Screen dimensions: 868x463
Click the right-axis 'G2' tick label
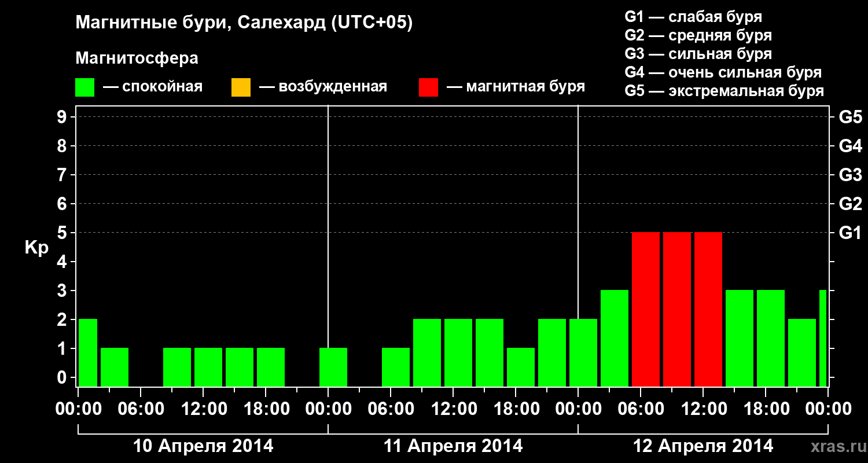click(851, 204)
